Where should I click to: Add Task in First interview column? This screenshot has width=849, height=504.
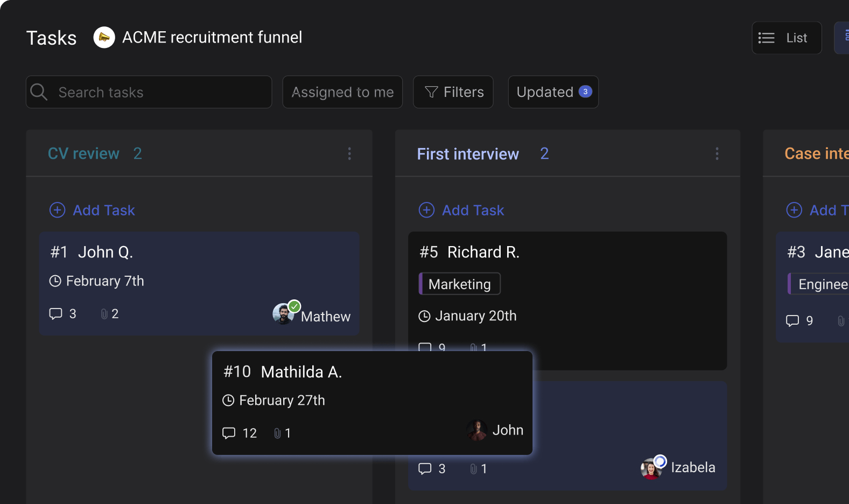click(x=462, y=210)
